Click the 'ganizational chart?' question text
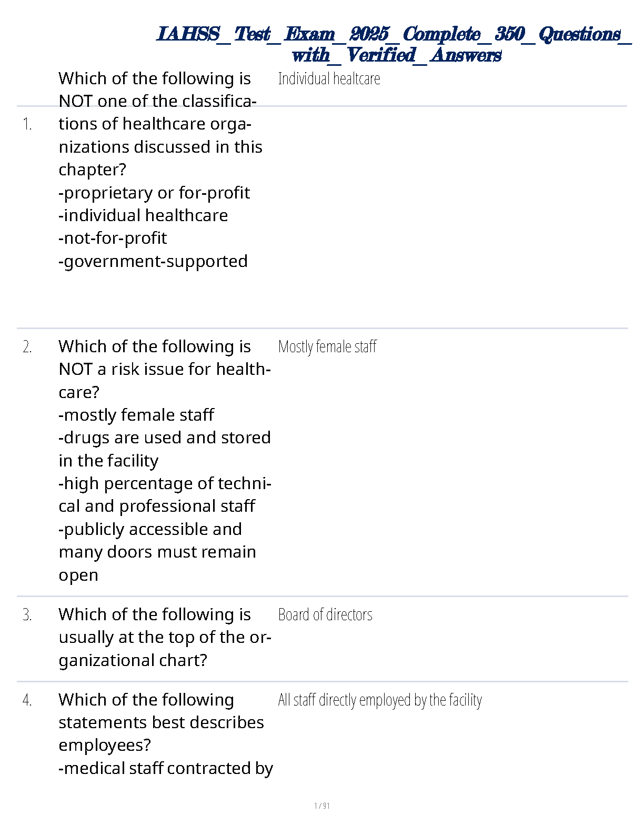The width and height of the screenshot is (644, 834). click(133, 660)
